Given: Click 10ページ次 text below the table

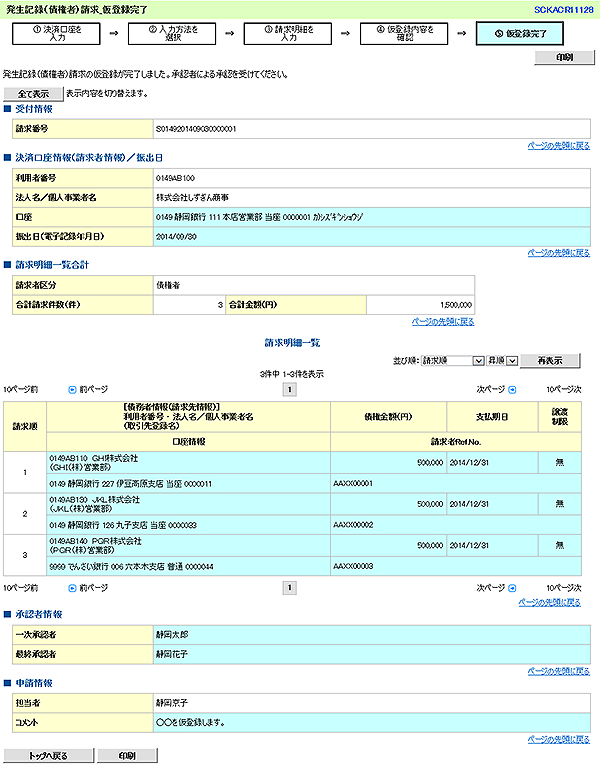Looking at the screenshot, I should tap(564, 588).
